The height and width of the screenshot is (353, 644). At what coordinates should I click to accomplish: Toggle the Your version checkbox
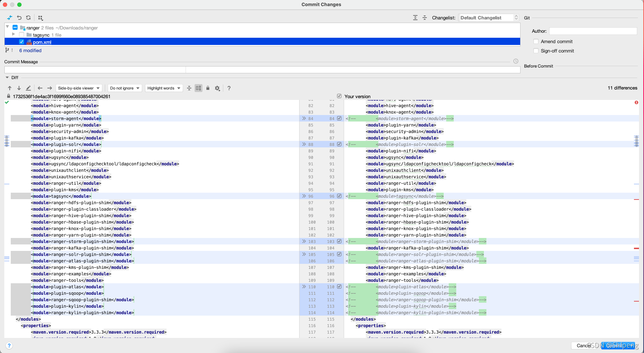coord(339,96)
